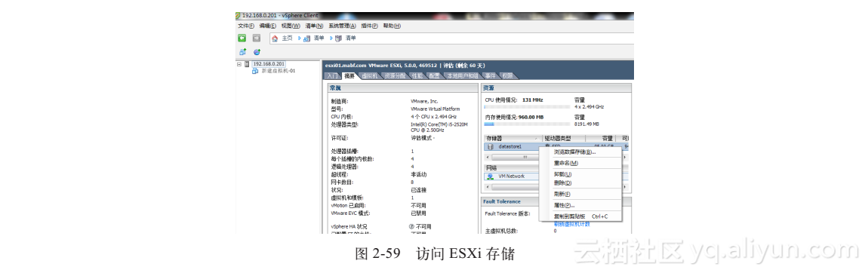
Task: Click the new resource pool toolbar icon
Action: pyautogui.click(x=257, y=52)
